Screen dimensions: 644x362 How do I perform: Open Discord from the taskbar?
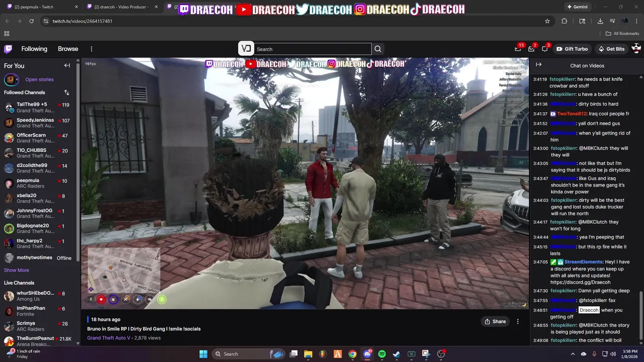click(367, 354)
